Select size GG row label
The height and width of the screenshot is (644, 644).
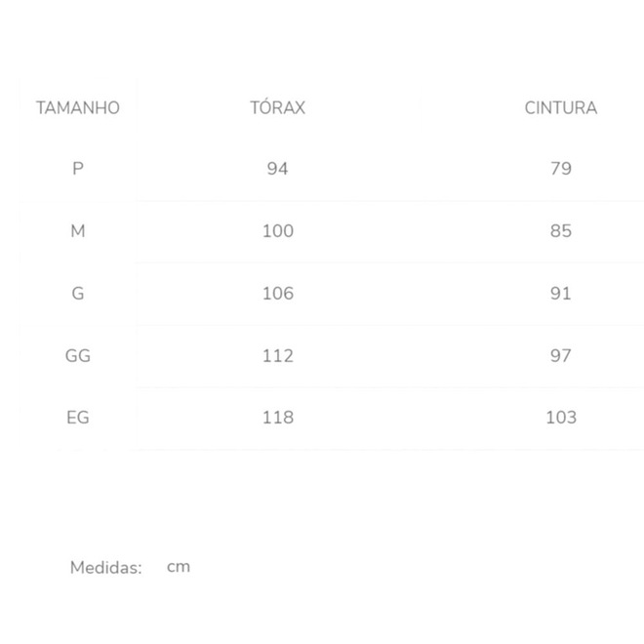pyautogui.click(x=78, y=356)
